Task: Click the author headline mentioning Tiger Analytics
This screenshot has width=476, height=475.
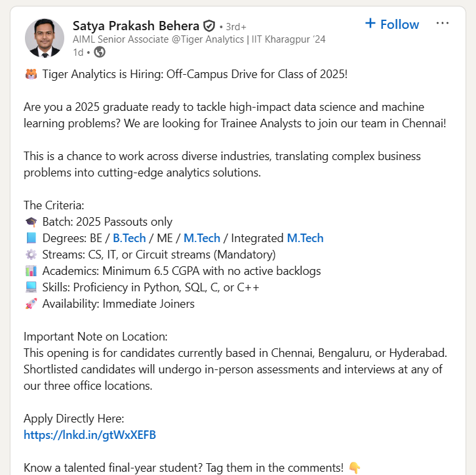Action: [199, 39]
